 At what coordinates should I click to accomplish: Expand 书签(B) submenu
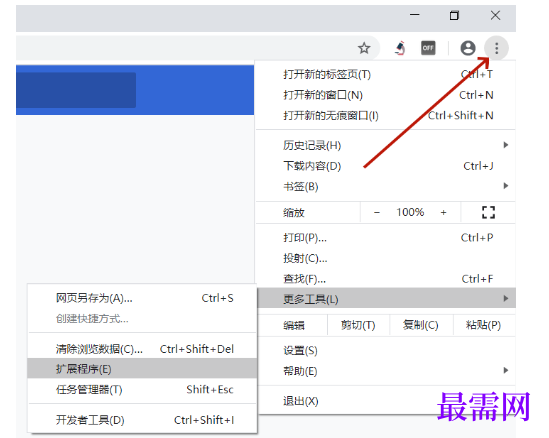point(385,186)
